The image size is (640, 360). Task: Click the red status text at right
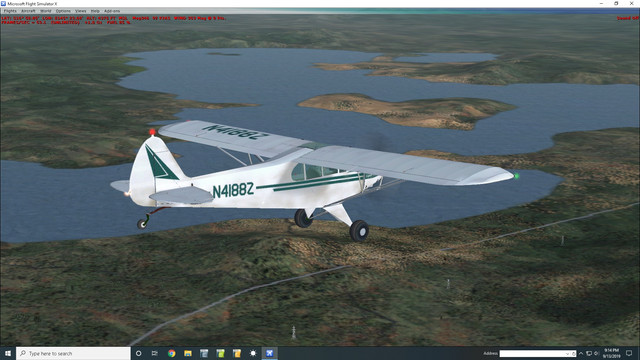click(628, 18)
